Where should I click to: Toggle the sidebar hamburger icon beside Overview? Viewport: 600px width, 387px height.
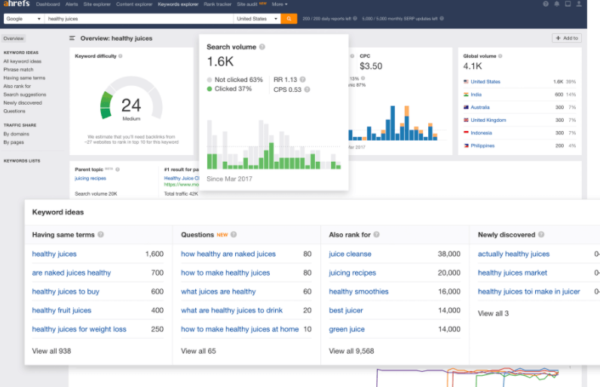tap(72, 38)
